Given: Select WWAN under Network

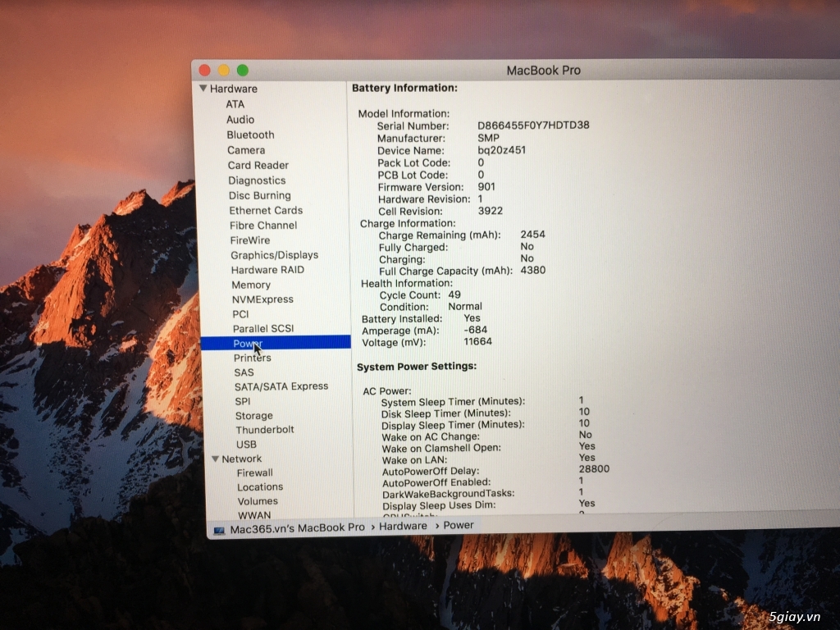Looking at the screenshot, I should [x=254, y=515].
